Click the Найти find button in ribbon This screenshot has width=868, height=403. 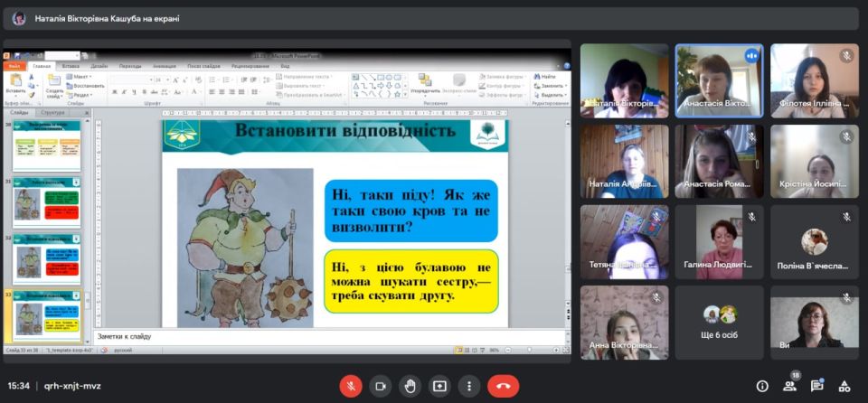(549, 78)
